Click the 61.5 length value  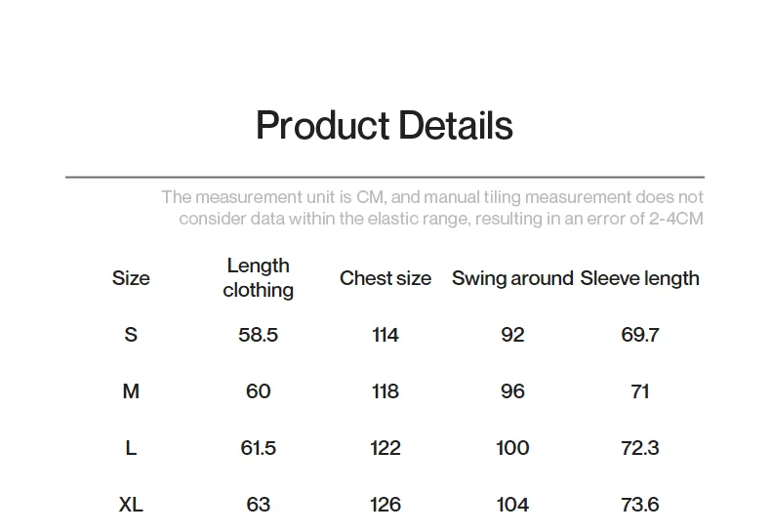tap(259, 448)
